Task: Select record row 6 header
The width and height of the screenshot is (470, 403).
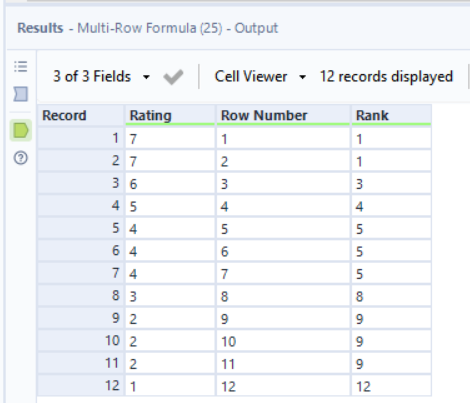Action: 81,251
